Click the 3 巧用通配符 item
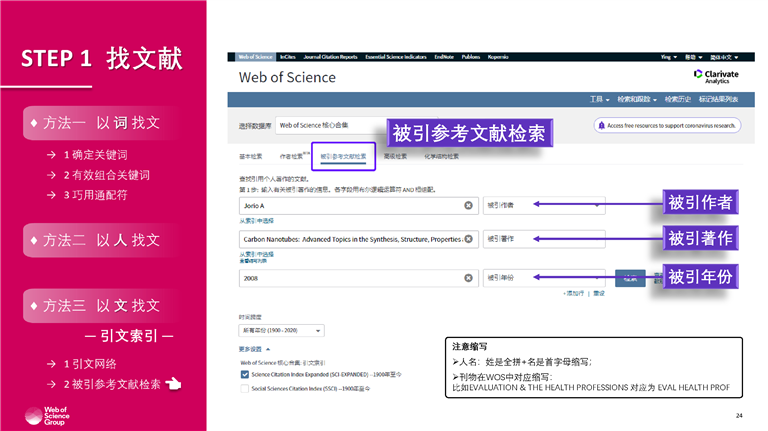Viewport: 768px width, 431px height. click(x=96, y=195)
